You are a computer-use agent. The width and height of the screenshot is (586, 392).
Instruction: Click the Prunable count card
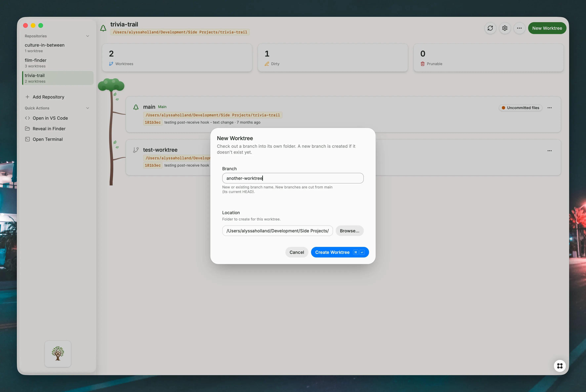point(488,58)
